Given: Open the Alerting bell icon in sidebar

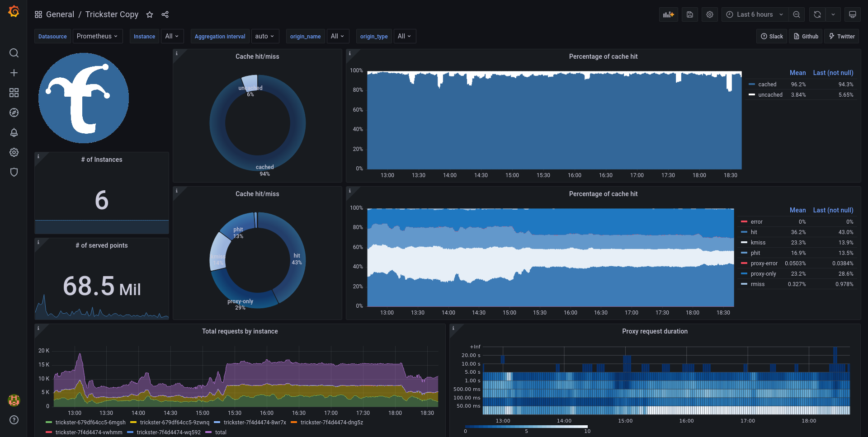Looking at the screenshot, I should coord(14,132).
